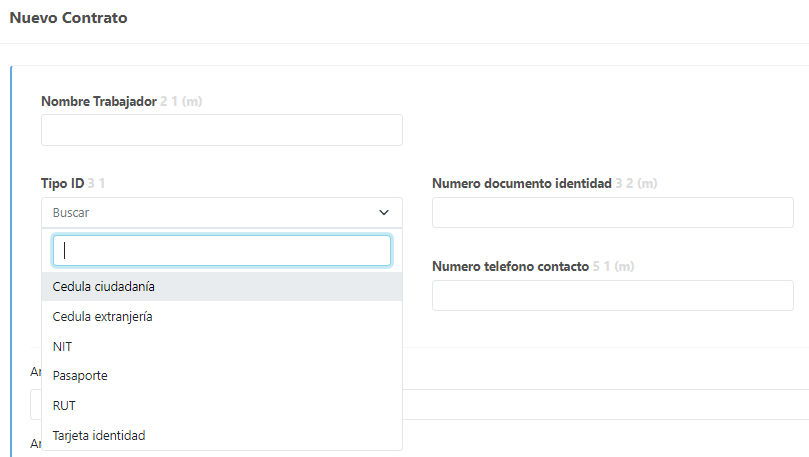Click the Nombre Trabajador label

(x=98, y=101)
